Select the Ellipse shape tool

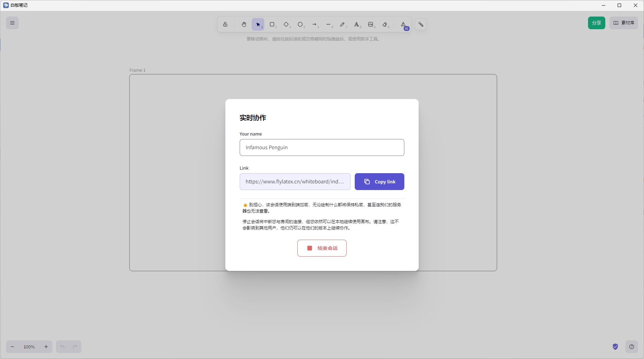click(x=300, y=24)
